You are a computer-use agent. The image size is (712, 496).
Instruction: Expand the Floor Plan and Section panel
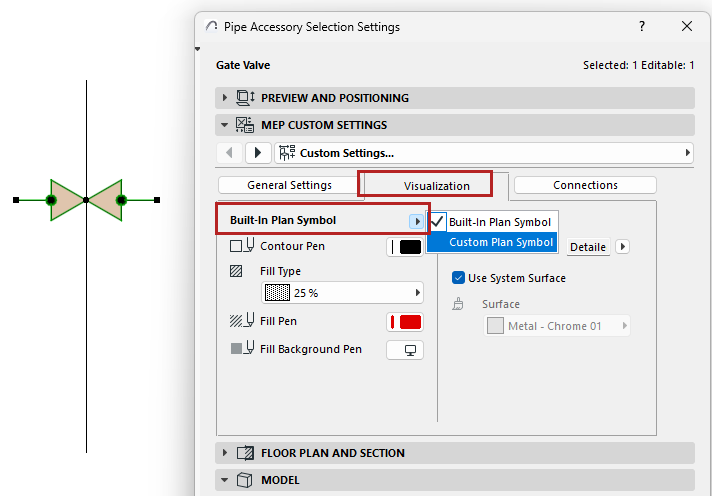coord(224,453)
